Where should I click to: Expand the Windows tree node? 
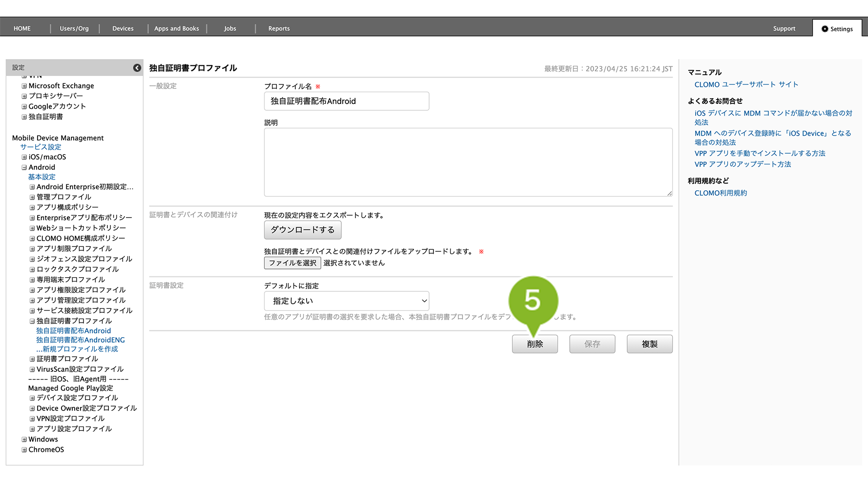24,439
